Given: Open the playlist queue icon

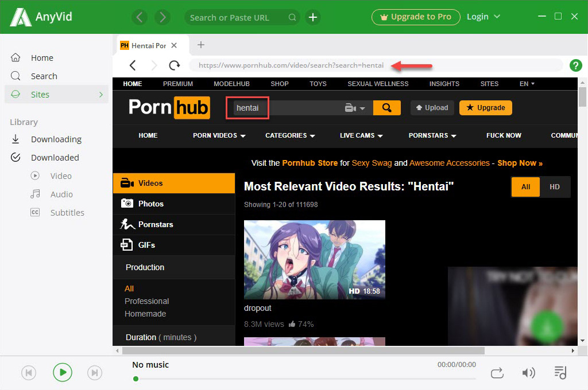Looking at the screenshot, I should click(x=560, y=373).
